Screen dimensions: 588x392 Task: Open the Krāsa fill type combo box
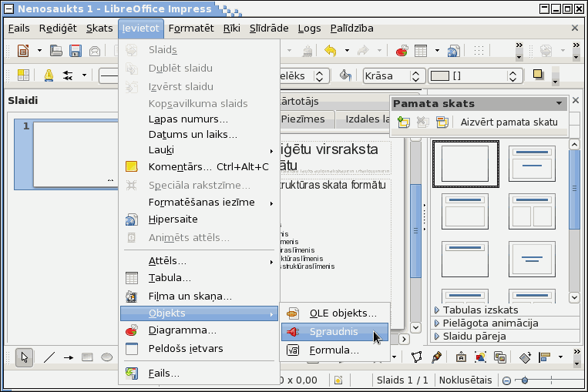tap(394, 75)
